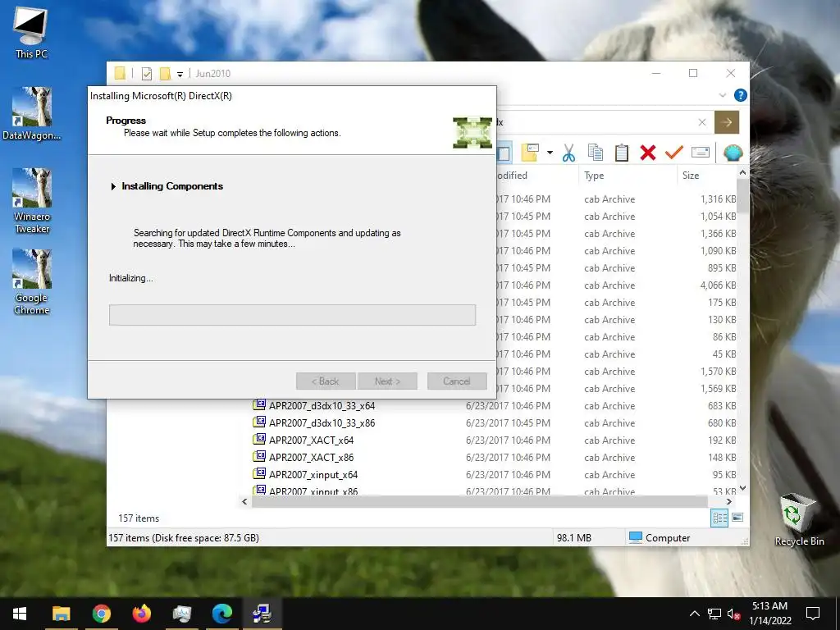The width and height of the screenshot is (840, 630).
Task: Click the brown Go arrow button in address bar
Action: click(727, 122)
